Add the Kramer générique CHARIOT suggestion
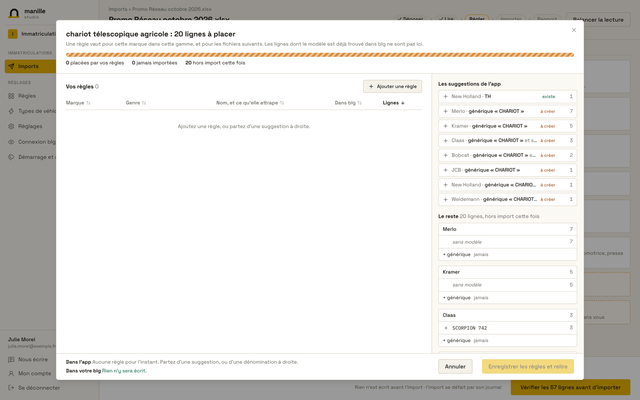This screenshot has width=640, height=400. 507,126
